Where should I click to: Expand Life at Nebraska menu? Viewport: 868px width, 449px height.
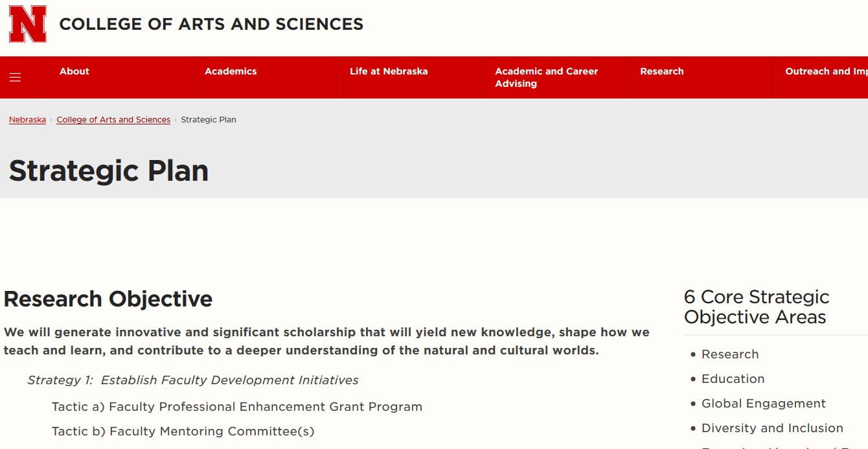pos(389,71)
